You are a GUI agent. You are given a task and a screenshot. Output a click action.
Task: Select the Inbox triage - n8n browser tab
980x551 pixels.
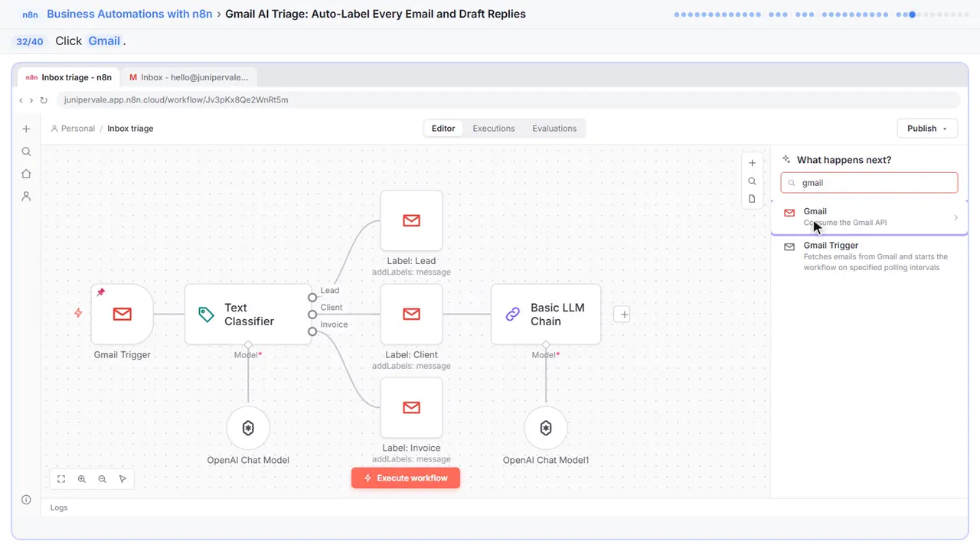pos(69,77)
